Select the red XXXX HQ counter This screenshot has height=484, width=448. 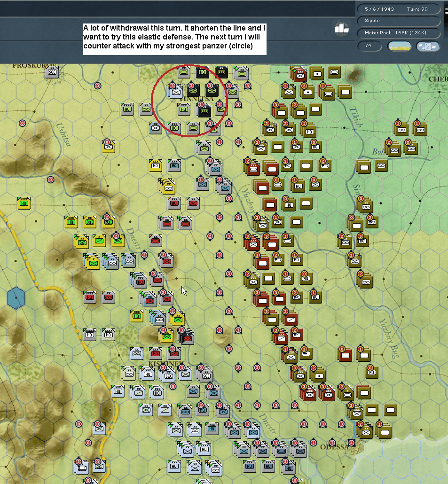point(89,297)
